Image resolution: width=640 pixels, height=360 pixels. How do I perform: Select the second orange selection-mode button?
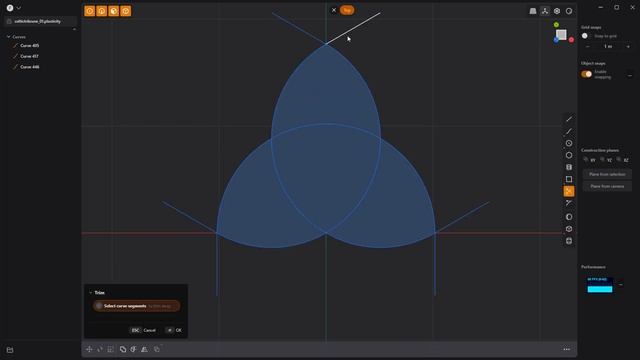point(102,11)
